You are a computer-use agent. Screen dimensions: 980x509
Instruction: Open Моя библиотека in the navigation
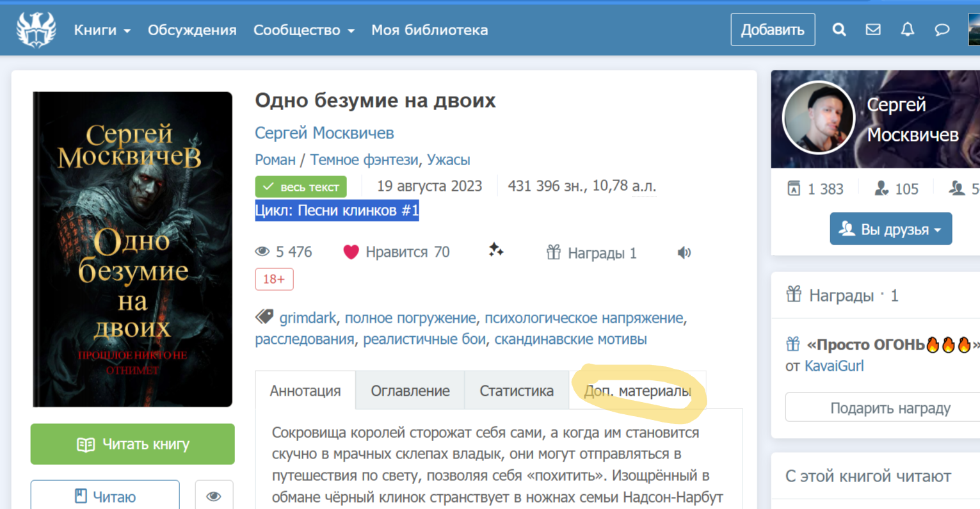coord(430,30)
